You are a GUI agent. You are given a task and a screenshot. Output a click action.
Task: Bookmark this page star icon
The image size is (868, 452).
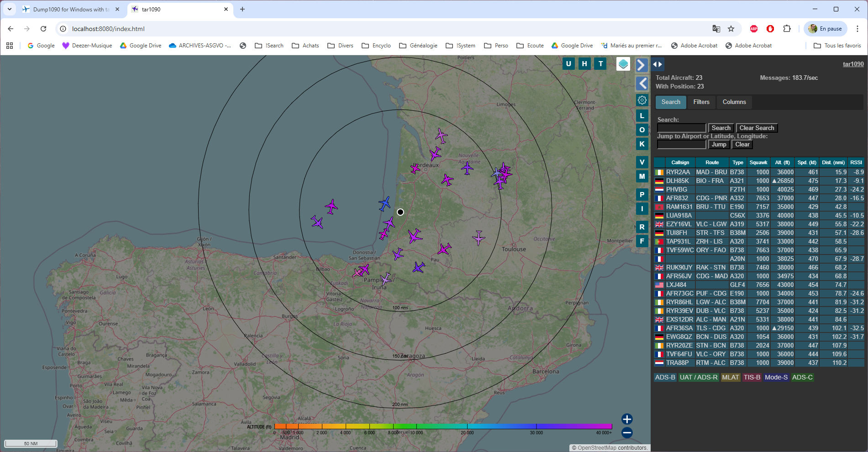click(731, 29)
